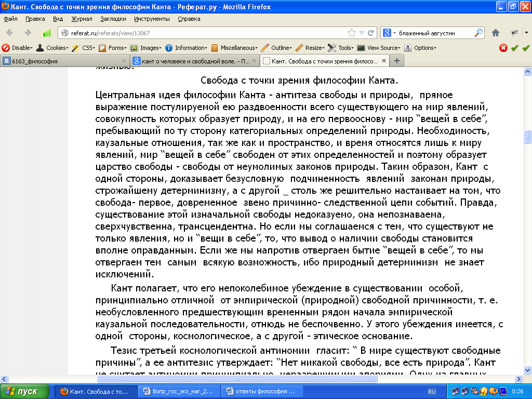The height and width of the screenshot is (399, 532).
Task: Click the RU language indicator
Action: coord(432,392)
